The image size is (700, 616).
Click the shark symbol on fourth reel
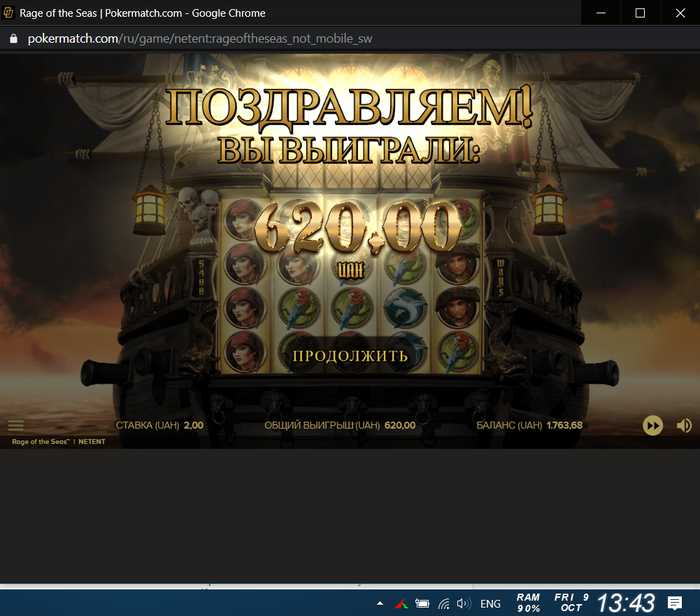pos(405,308)
